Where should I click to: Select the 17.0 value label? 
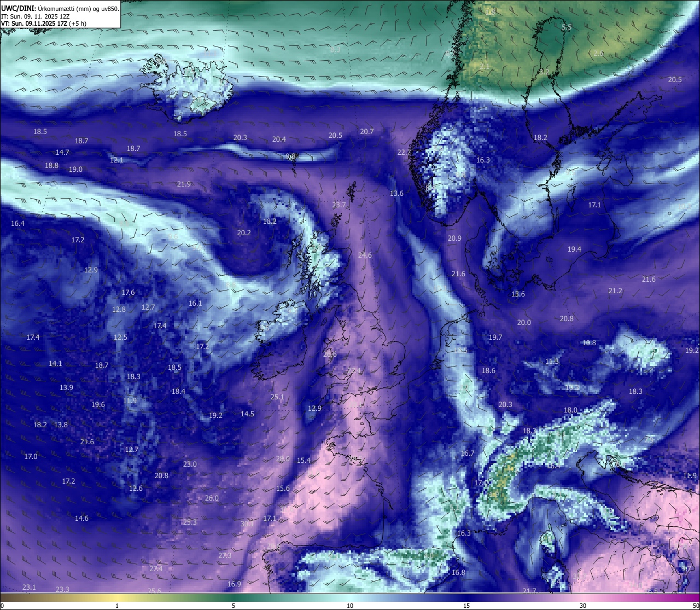pyautogui.click(x=31, y=456)
